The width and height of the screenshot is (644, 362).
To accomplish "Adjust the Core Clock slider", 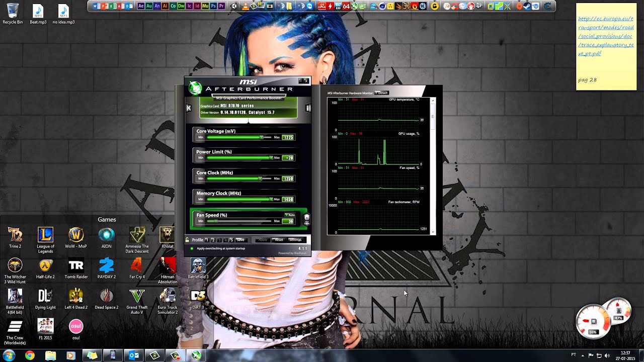I will 238,178.
